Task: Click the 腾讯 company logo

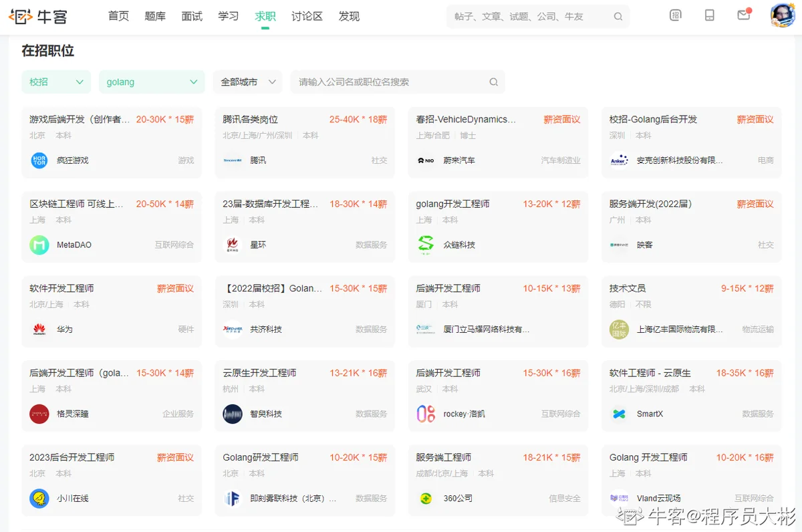Action: pos(233,160)
